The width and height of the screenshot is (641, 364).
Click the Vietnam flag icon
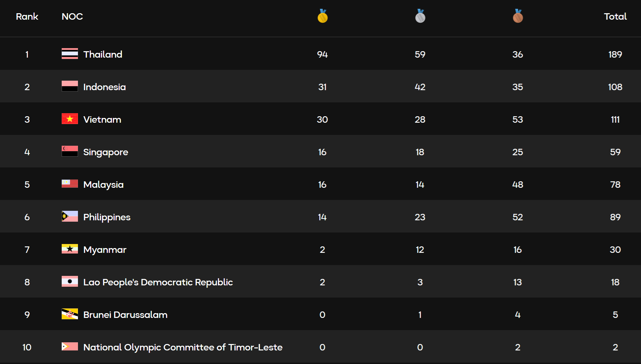pyautogui.click(x=69, y=119)
